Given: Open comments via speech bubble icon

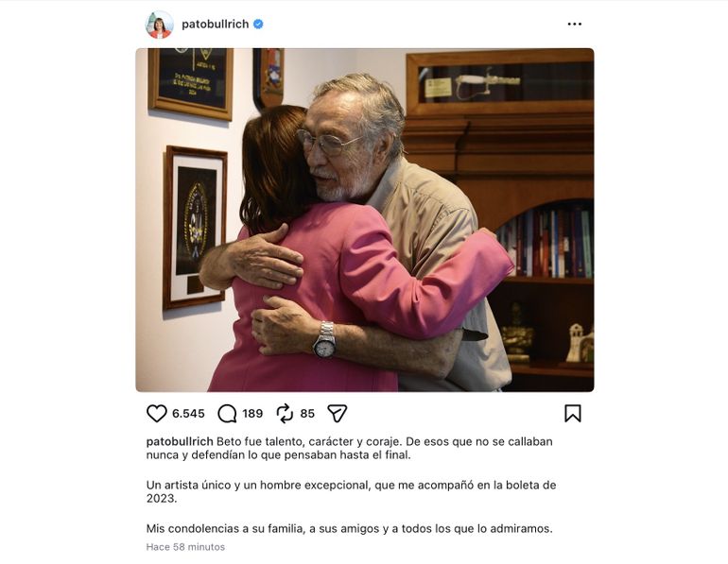Looking at the screenshot, I should 227,413.
